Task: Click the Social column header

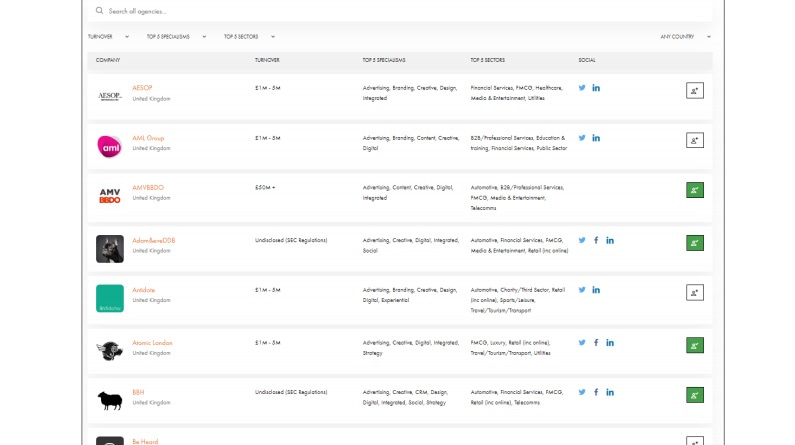Action: click(x=587, y=60)
